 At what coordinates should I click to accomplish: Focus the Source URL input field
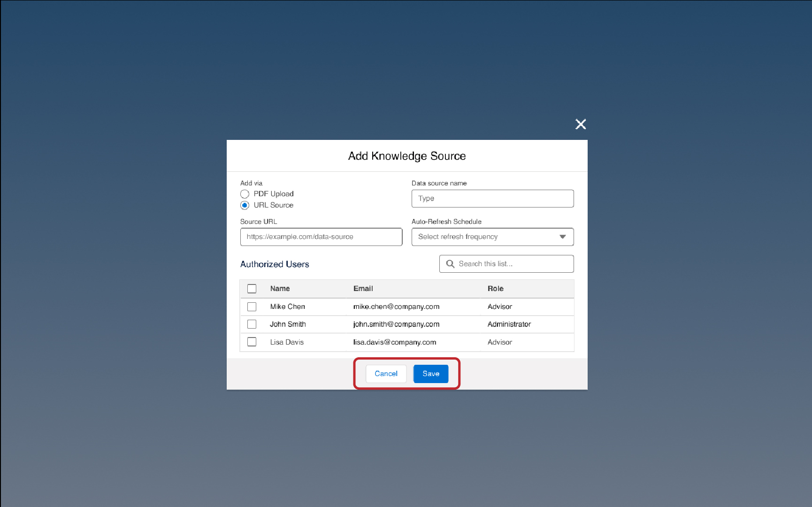click(x=321, y=237)
